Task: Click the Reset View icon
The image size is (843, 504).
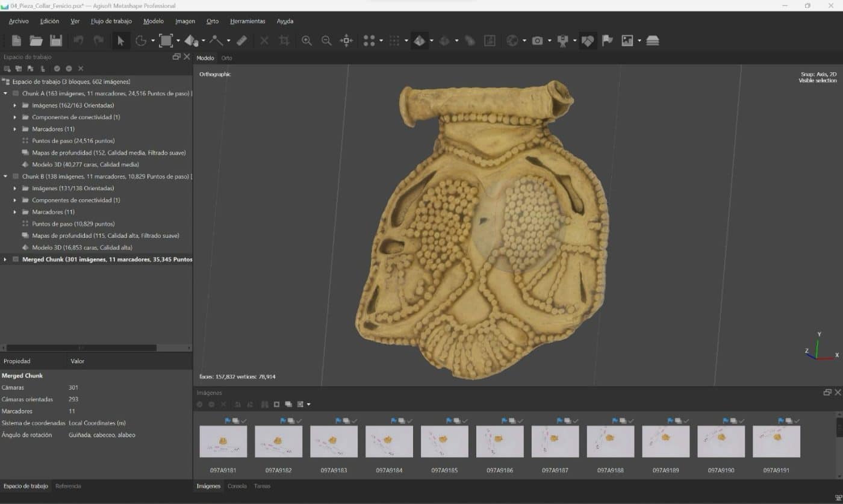Action: pos(346,41)
